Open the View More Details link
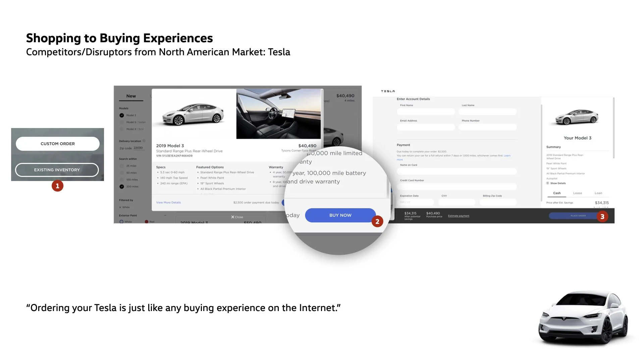The width and height of the screenshot is (644, 362). tap(168, 202)
